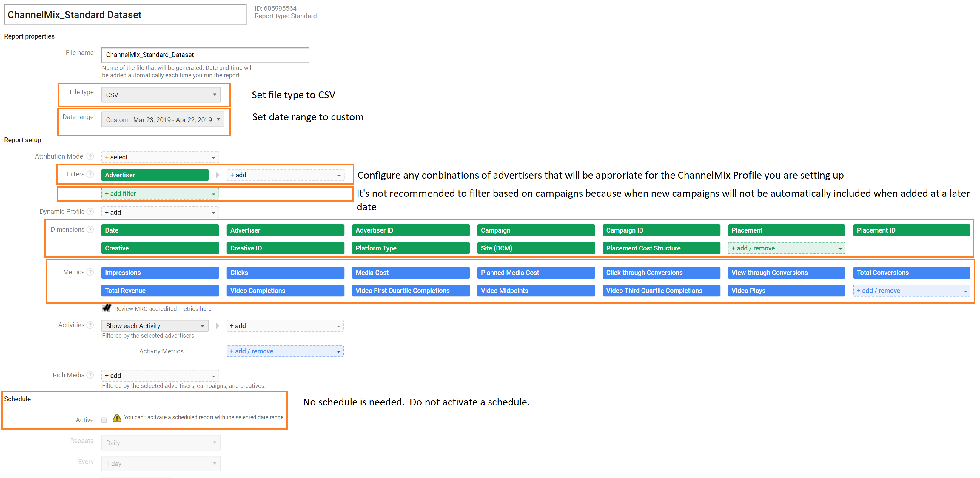The height and width of the screenshot is (478, 980).
Task: Open the Activities add dropdown
Action: [x=285, y=326]
